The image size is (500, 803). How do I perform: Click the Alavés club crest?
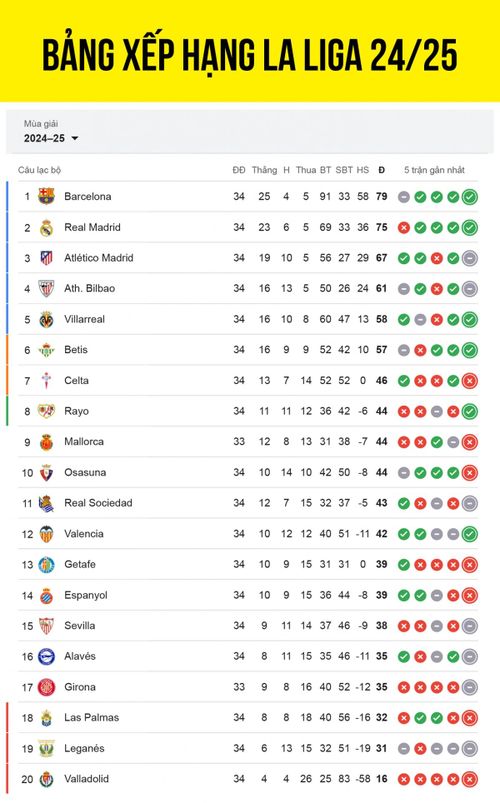(x=46, y=656)
